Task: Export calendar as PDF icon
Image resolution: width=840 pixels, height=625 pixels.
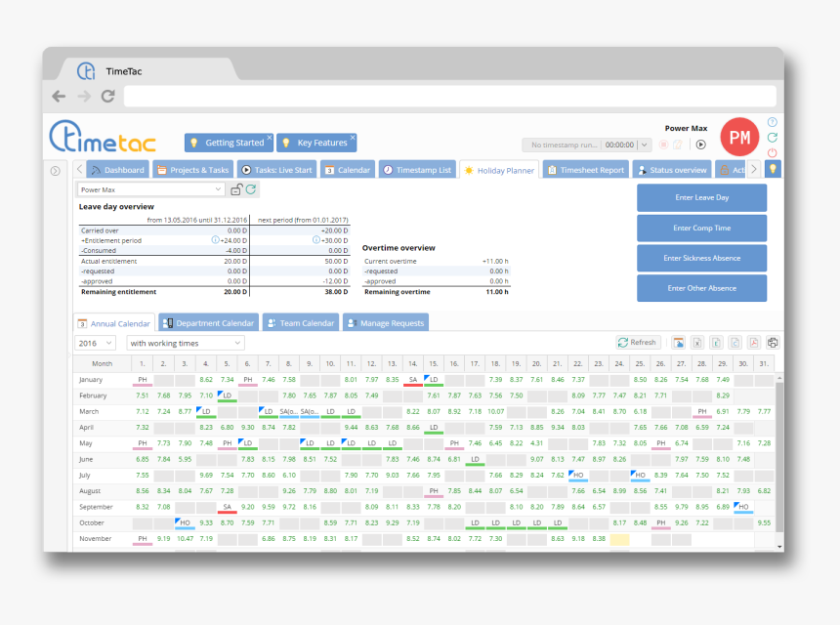Action: [x=754, y=343]
